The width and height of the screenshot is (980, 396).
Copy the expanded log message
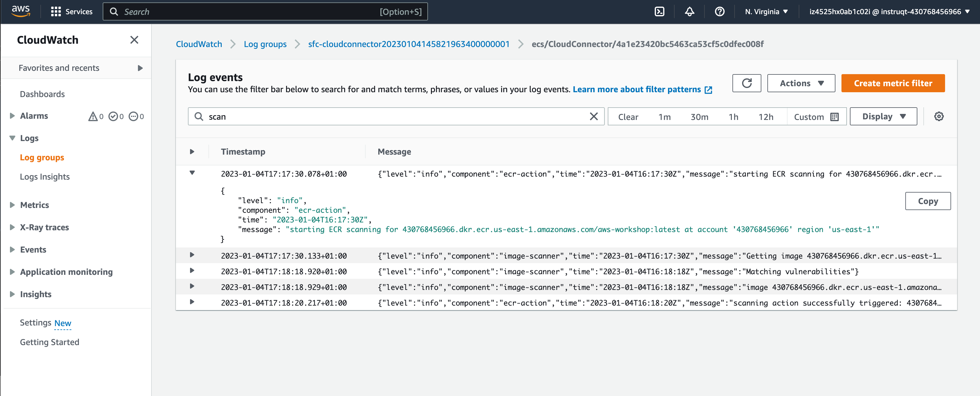pos(928,201)
